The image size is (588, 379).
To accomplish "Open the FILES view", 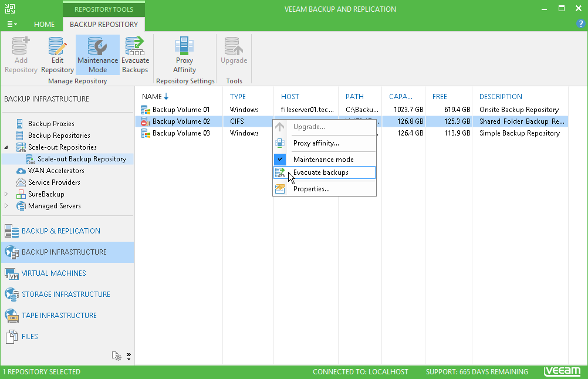I will click(x=67, y=337).
